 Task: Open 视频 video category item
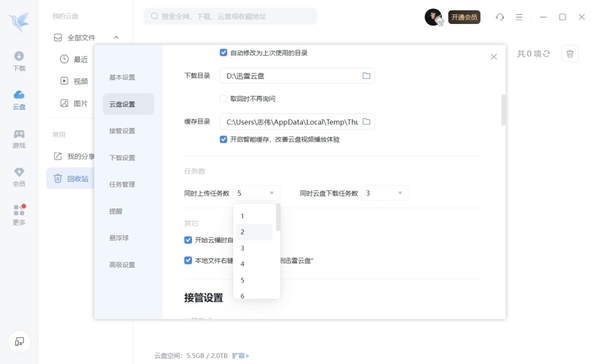point(74,81)
